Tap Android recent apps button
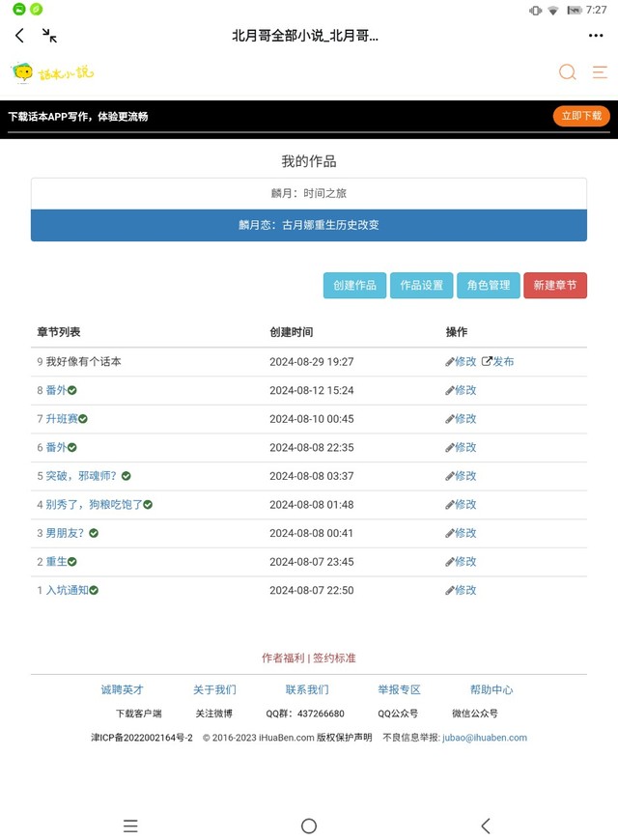618x840 pixels. click(x=130, y=826)
